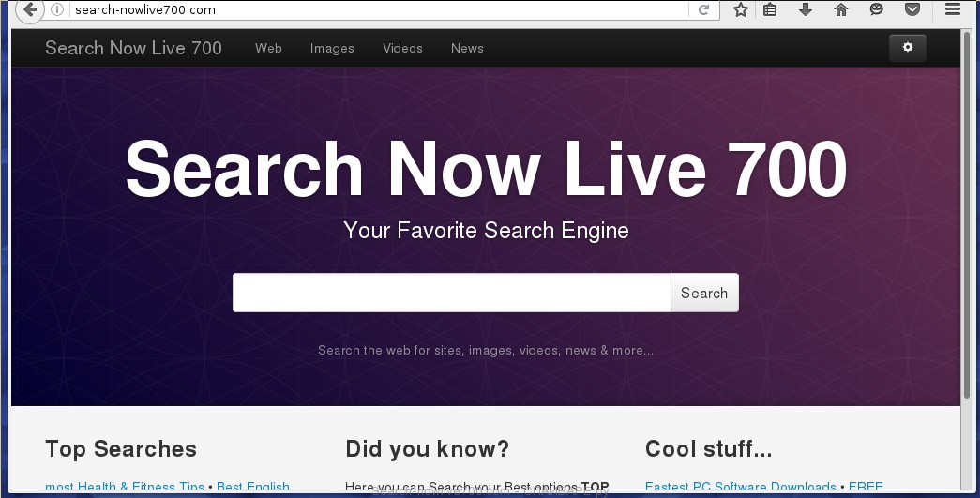Click the chat smiley icon
This screenshot has width=980, height=498.
tap(877, 8)
